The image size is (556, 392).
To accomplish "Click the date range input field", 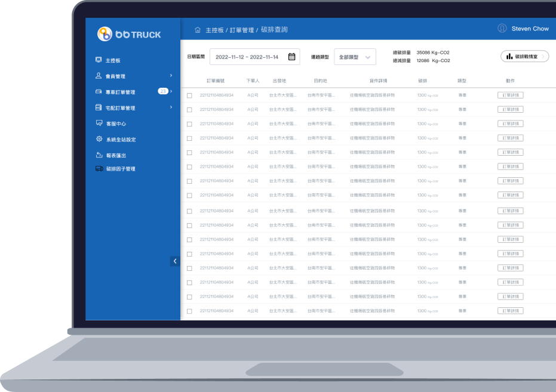I will 247,57.
